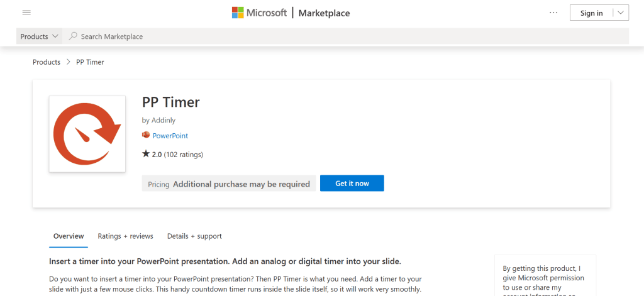Select the Overview tab
644x296 pixels.
[x=69, y=236]
